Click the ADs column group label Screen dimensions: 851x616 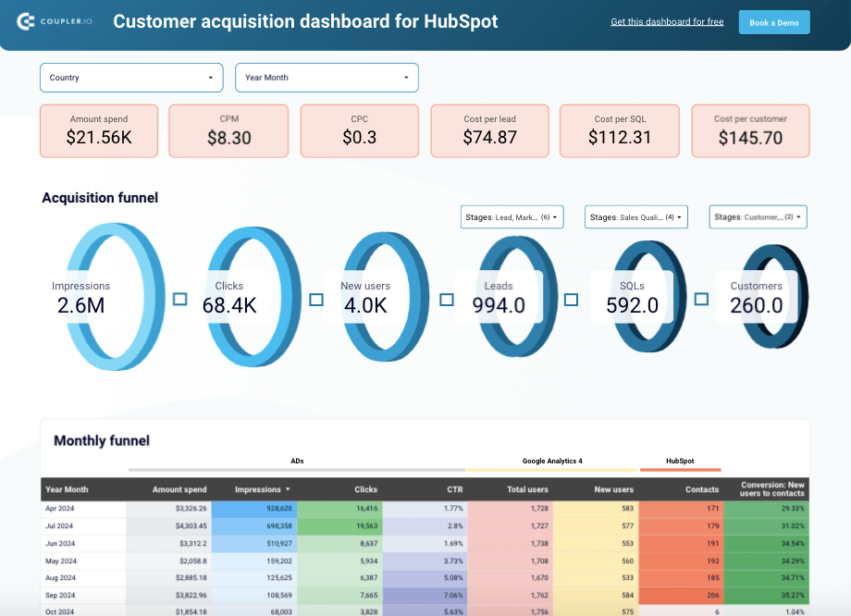297,461
